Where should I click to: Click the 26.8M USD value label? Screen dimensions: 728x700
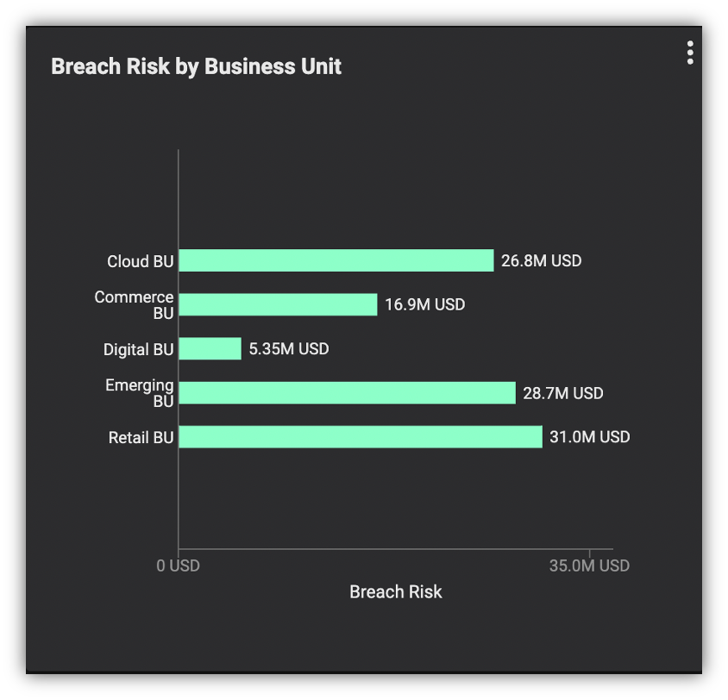pos(541,260)
